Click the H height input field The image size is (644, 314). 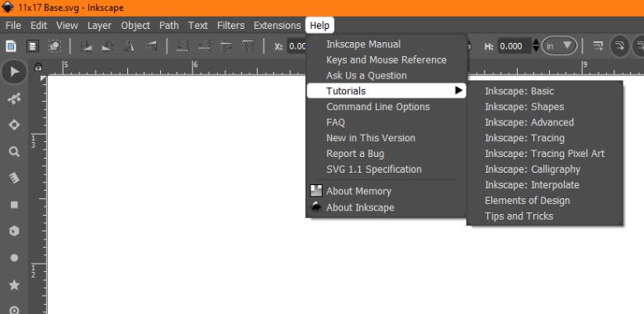(x=514, y=46)
